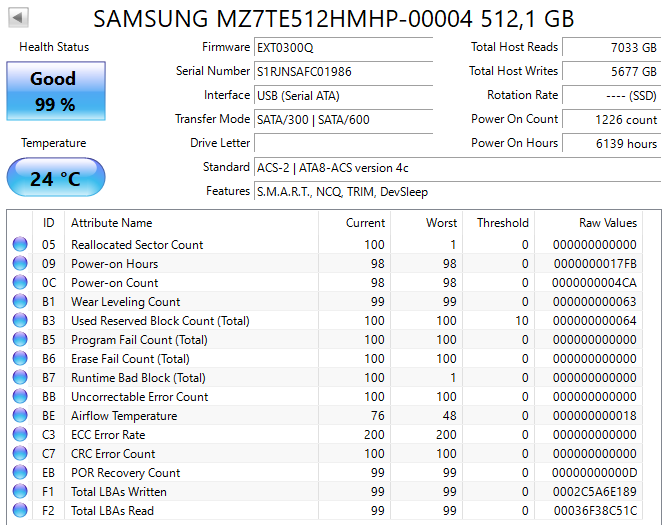Click status orb beside Airflow Temperature
This screenshot has width=667, height=525.
click(20, 416)
